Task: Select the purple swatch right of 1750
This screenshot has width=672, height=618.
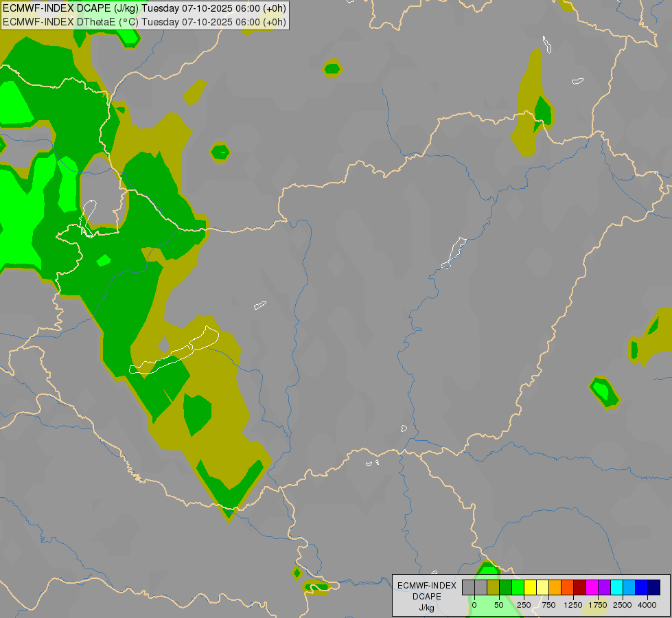Action: coord(605,588)
